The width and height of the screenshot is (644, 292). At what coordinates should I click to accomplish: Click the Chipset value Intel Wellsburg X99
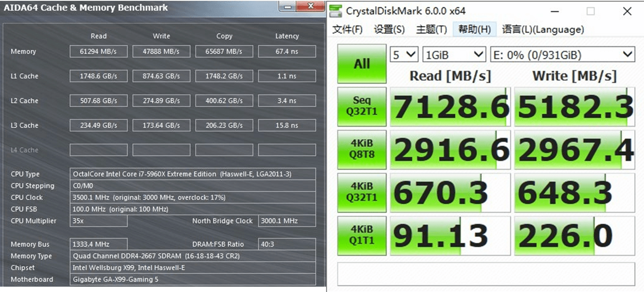point(193,268)
